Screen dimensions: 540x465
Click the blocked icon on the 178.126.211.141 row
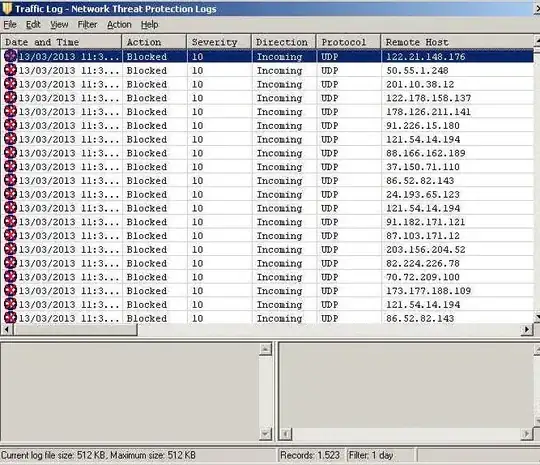coord(10,111)
